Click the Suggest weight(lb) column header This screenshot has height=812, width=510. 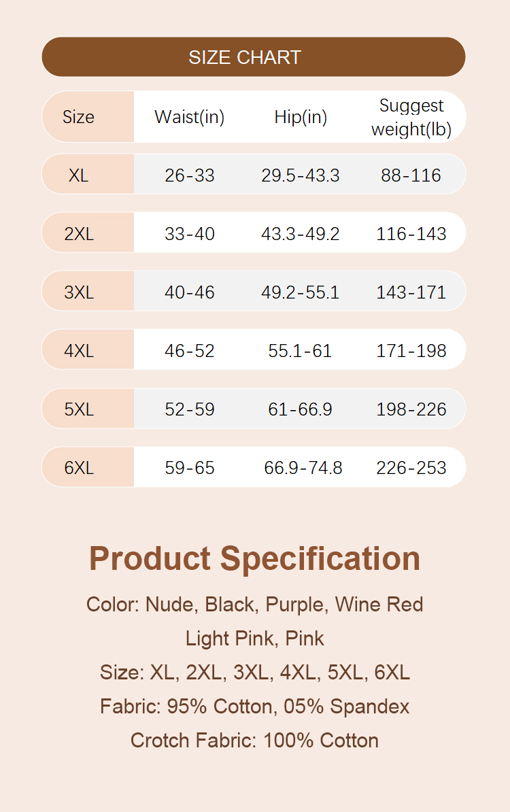[x=411, y=117]
